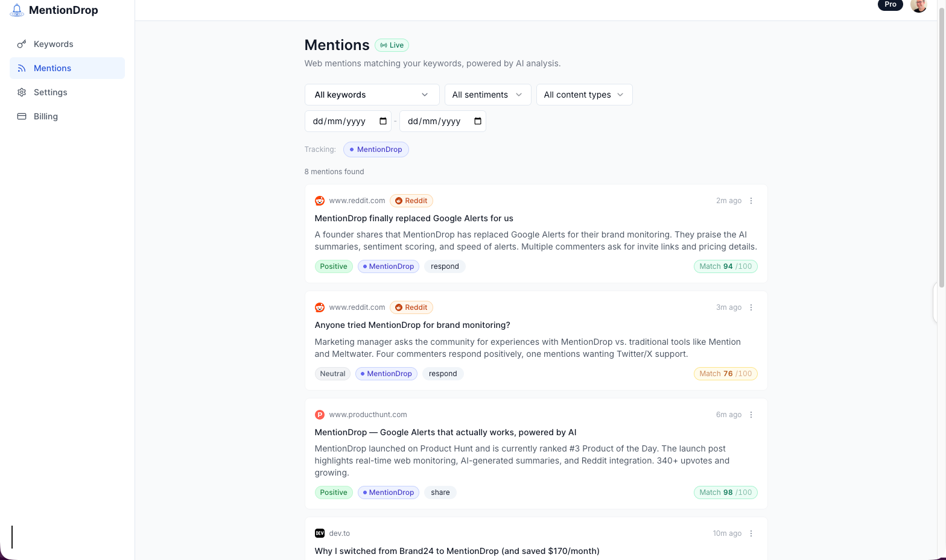Click the Pro plan badge
Image resolution: width=946 pixels, height=560 pixels.
click(x=890, y=4)
